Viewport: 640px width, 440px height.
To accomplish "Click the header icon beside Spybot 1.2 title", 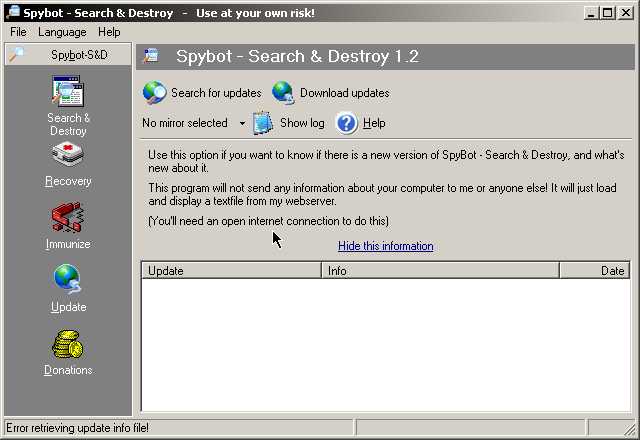I will (x=151, y=56).
